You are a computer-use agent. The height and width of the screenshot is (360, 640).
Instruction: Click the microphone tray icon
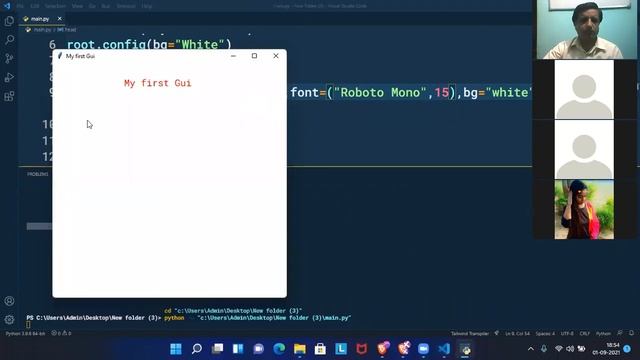pos(544,349)
